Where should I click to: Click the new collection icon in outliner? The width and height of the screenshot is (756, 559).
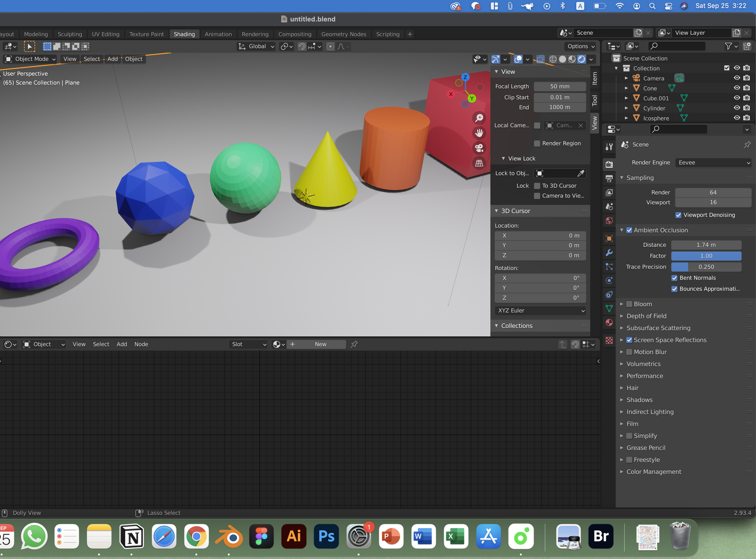coord(747,46)
